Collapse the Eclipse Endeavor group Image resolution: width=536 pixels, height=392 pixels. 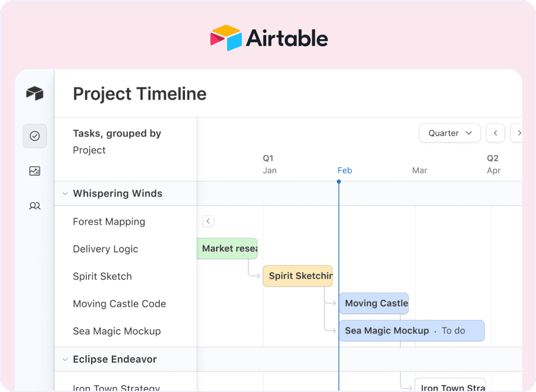point(65,360)
